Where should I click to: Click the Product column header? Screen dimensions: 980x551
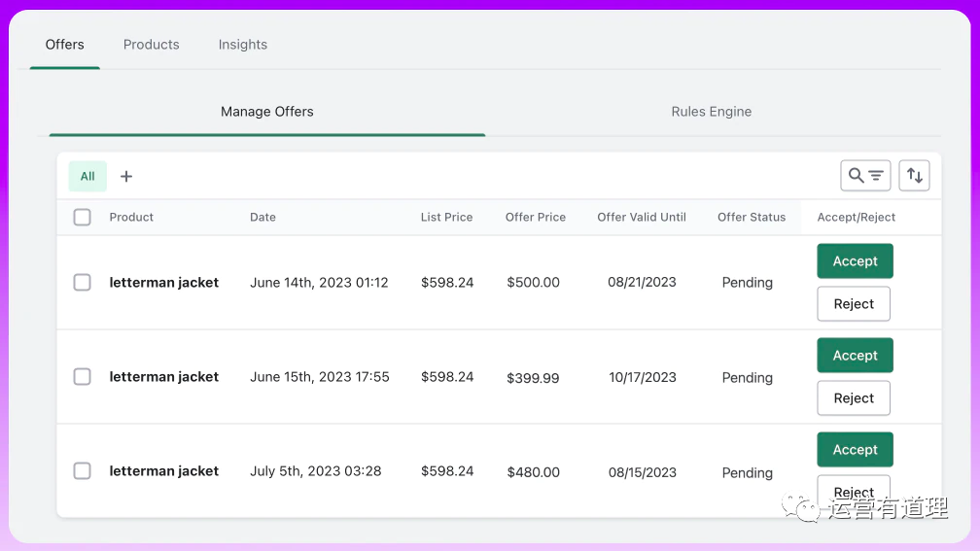point(131,217)
